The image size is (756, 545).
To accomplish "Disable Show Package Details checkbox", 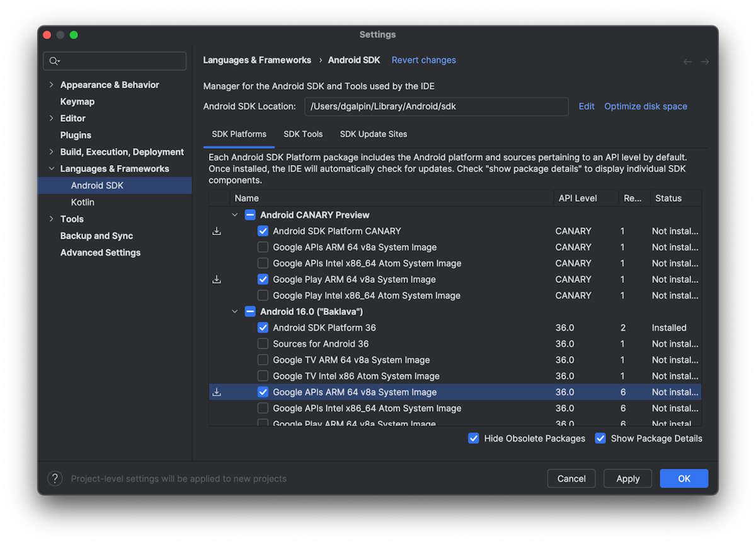I will tap(600, 439).
